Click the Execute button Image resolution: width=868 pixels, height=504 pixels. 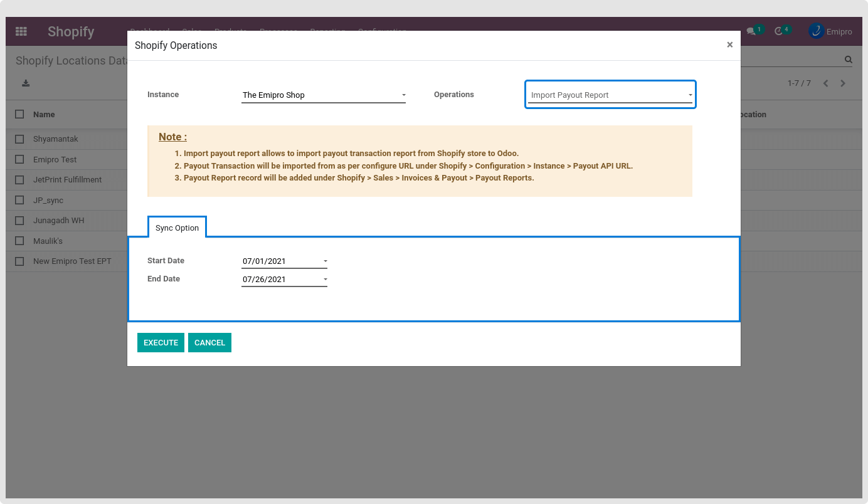(x=161, y=343)
